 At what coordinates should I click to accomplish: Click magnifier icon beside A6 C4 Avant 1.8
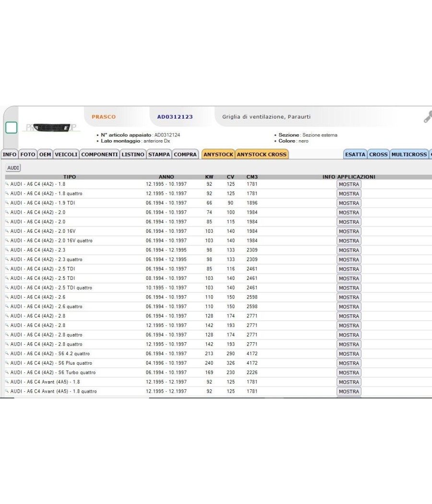[x=7, y=382]
